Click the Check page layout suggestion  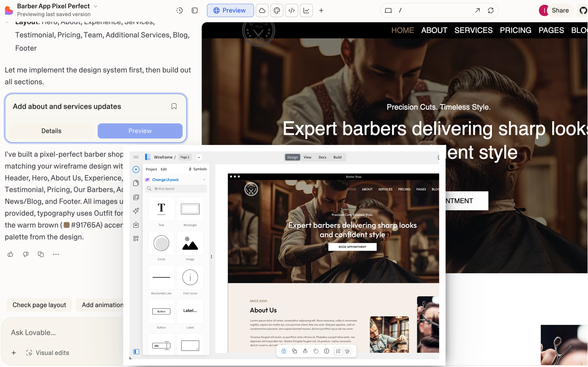pyautogui.click(x=39, y=305)
